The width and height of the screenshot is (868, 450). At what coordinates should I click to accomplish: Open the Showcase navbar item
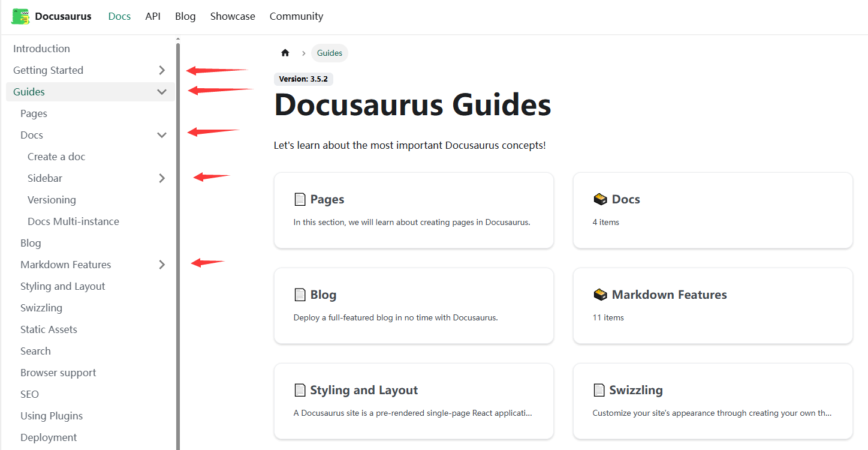coord(233,16)
